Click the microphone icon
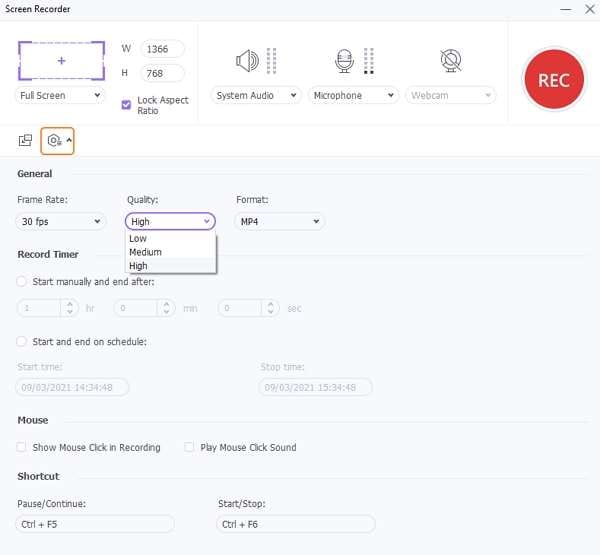 point(345,61)
